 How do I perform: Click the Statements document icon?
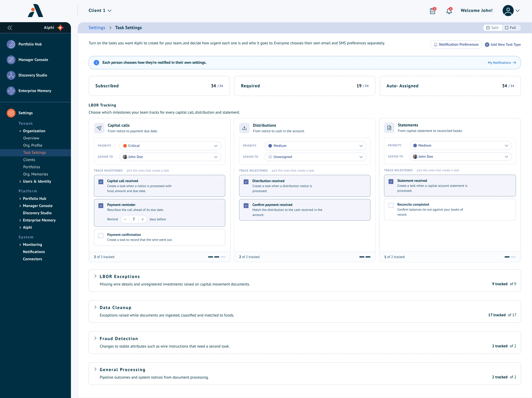click(389, 128)
